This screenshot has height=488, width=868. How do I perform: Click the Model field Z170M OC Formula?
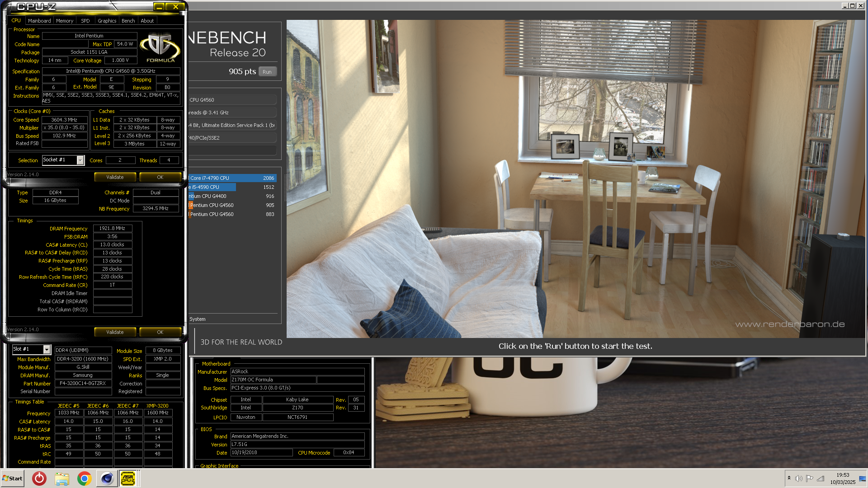click(273, 380)
